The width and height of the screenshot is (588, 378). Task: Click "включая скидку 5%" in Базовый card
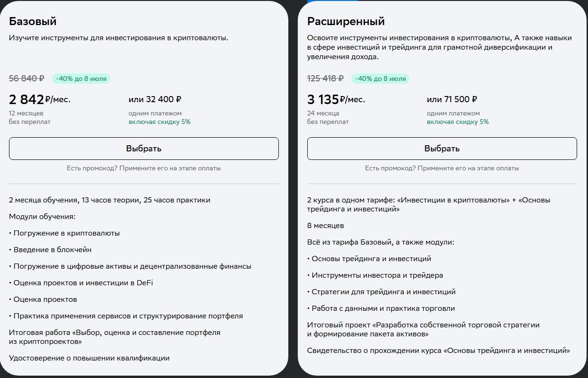coord(160,122)
